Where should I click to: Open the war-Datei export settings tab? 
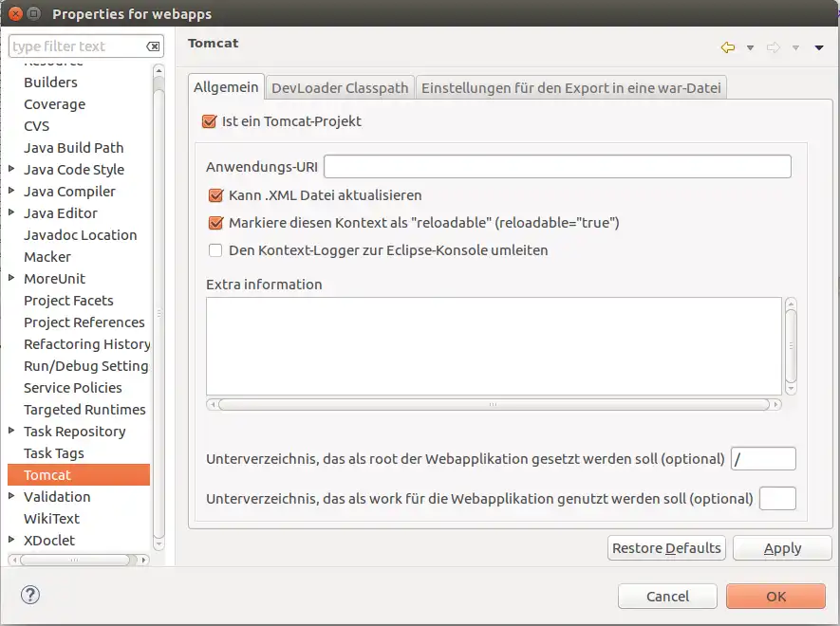(571, 88)
